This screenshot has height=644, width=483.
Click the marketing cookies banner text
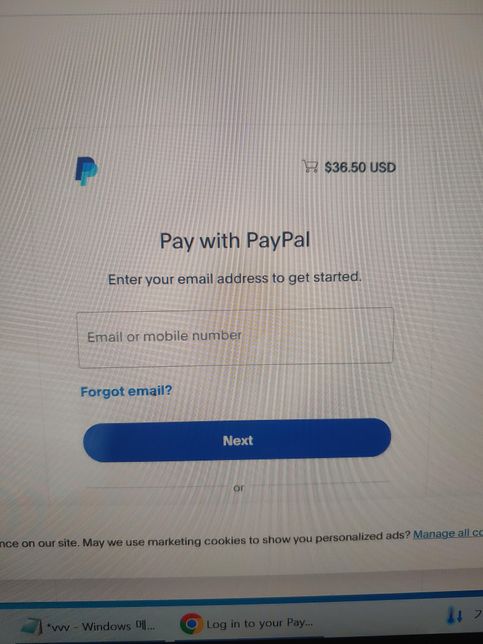[205, 539]
